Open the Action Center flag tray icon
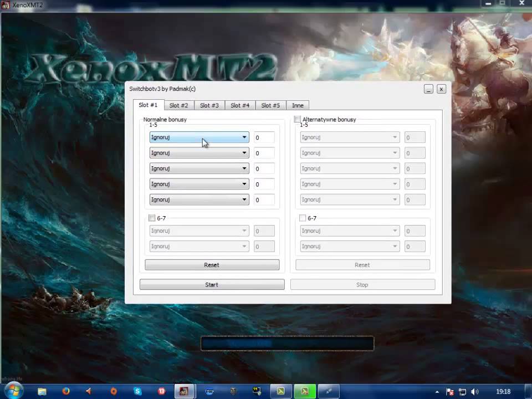The height and width of the screenshot is (399, 532). point(450,392)
